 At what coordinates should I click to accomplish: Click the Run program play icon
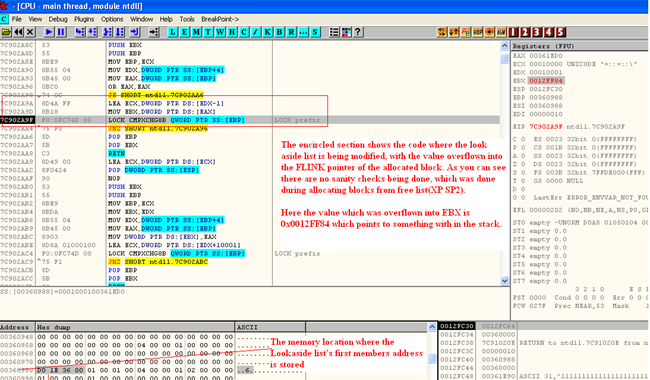tap(49, 32)
